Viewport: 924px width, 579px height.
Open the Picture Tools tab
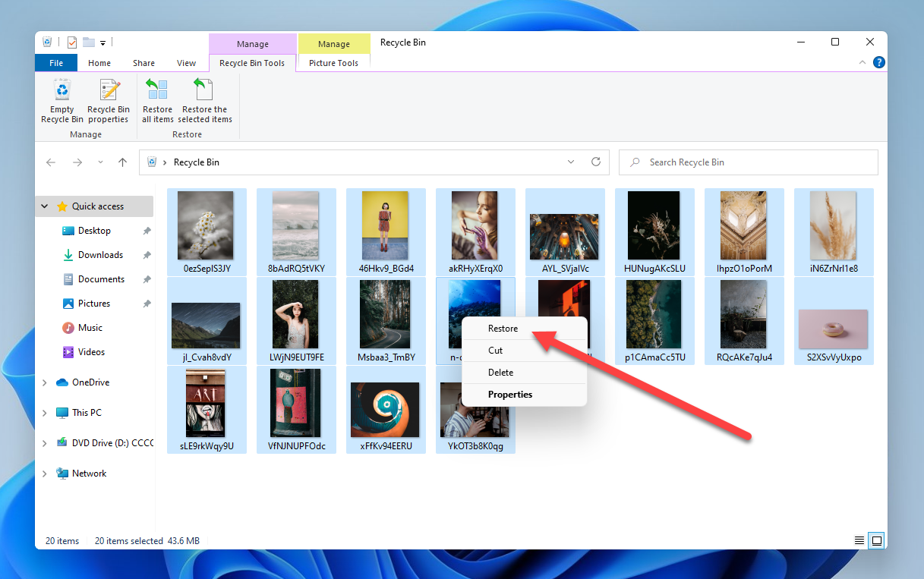point(333,63)
